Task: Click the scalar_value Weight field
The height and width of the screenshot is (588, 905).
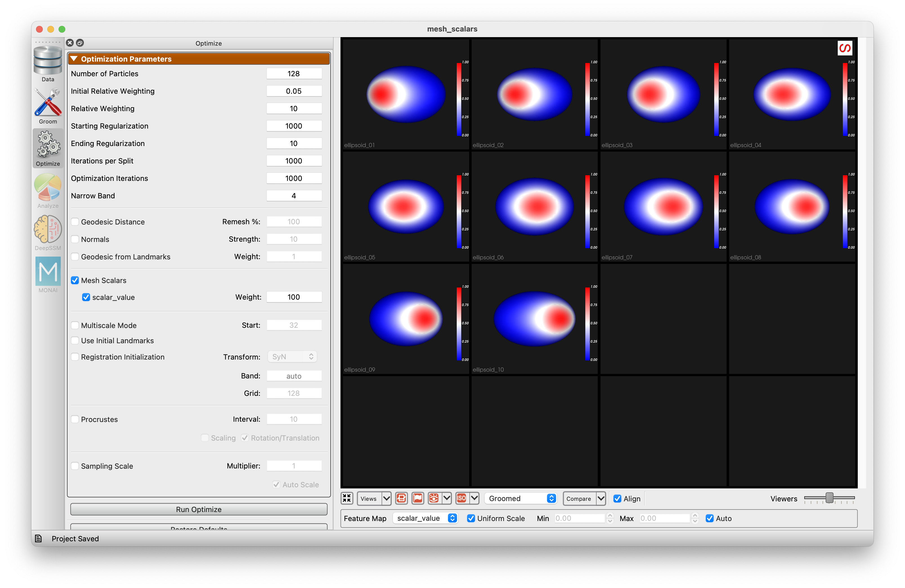Action: click(294, 297)
